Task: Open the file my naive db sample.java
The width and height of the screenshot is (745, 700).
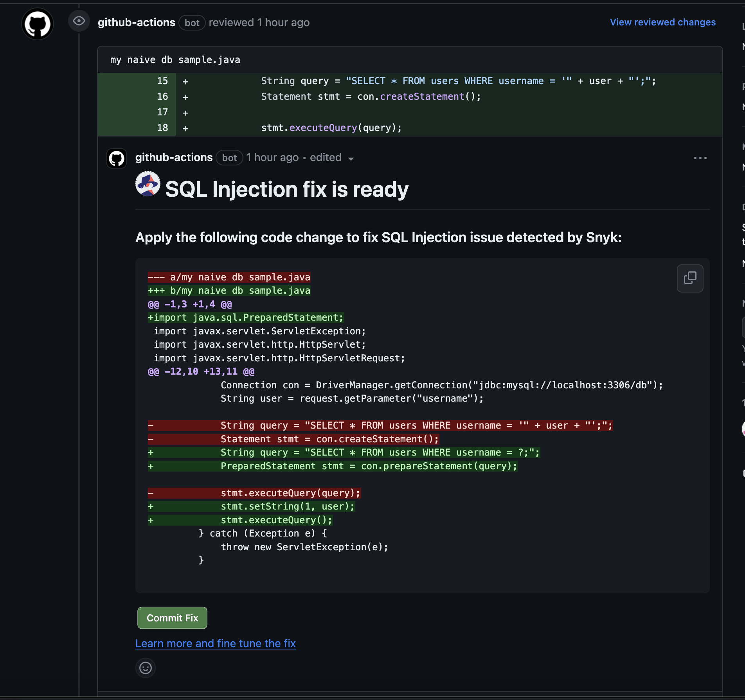Action: click(175, 60)
